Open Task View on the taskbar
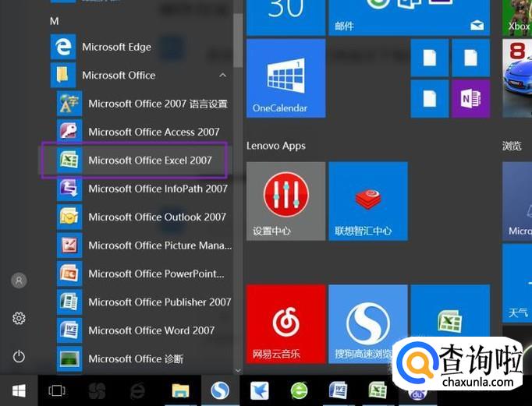Screen dimensions: 532x406 (x=57, y=390)
